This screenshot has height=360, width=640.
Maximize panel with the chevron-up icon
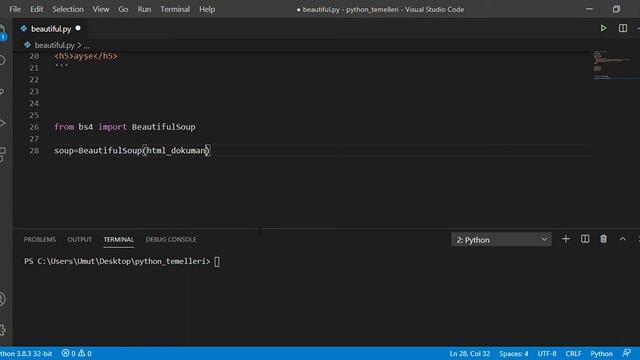click(x=622, y=239)
